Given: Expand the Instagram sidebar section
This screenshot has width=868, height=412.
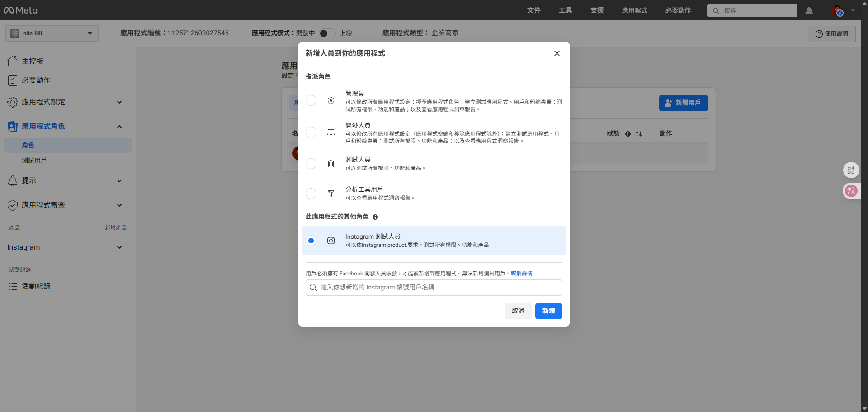Looking at the screenshot, I should point(119,247).
